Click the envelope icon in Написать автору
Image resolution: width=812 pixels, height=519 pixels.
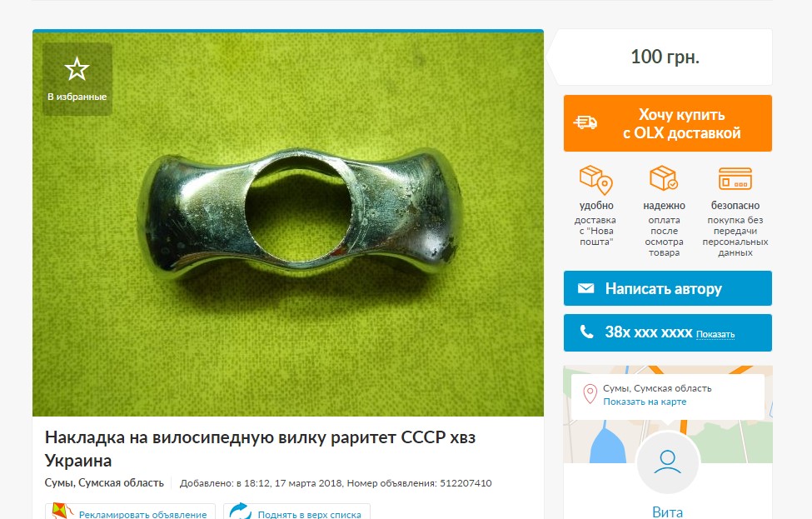tap(585, 288)
